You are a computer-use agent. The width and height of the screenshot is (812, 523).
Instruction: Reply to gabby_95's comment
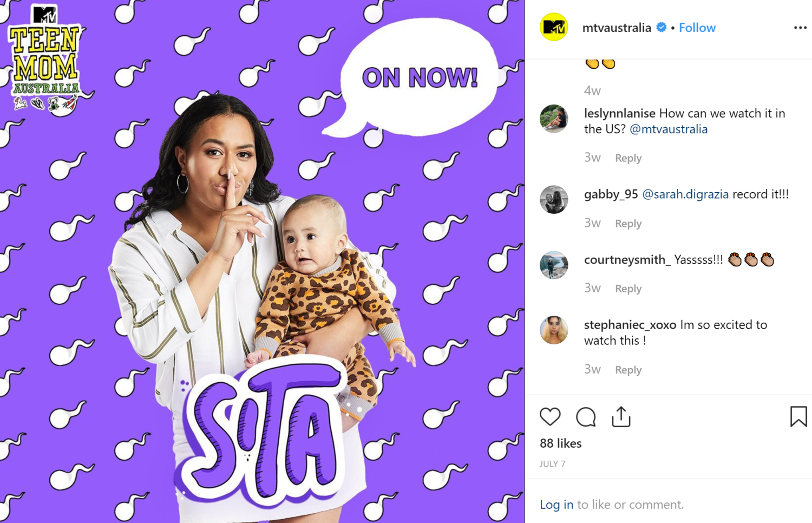coord(628,224)
